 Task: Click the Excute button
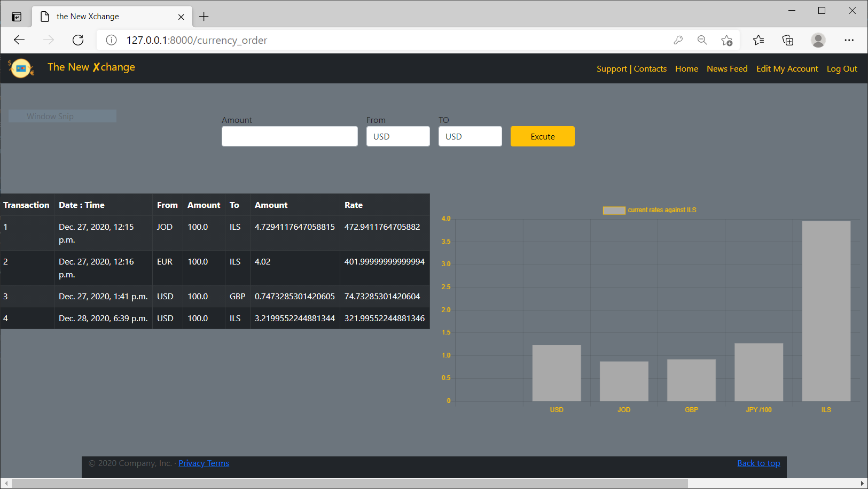point(543,136)
